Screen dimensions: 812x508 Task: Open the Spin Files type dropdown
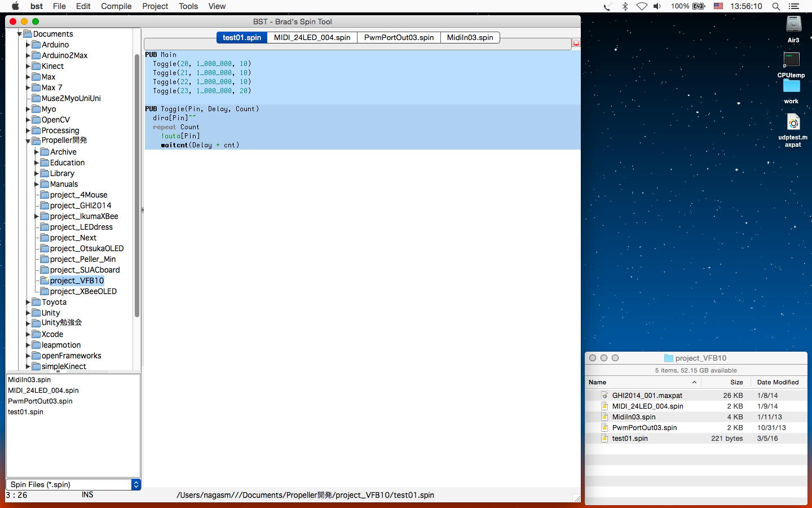pyautogui.click(x=135, y=484)
